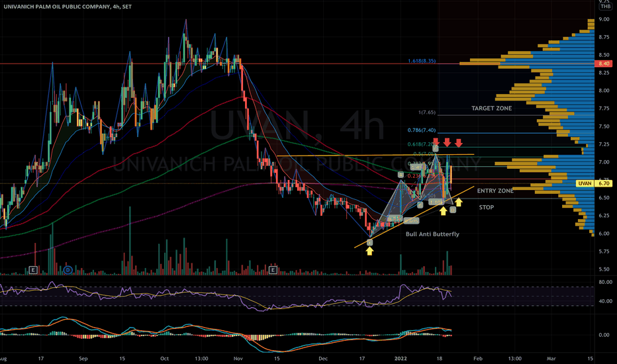This screenshot has height=364, width=617.
Task: Click the 9.00 price axis label
Action: click(x=604, y=19)
